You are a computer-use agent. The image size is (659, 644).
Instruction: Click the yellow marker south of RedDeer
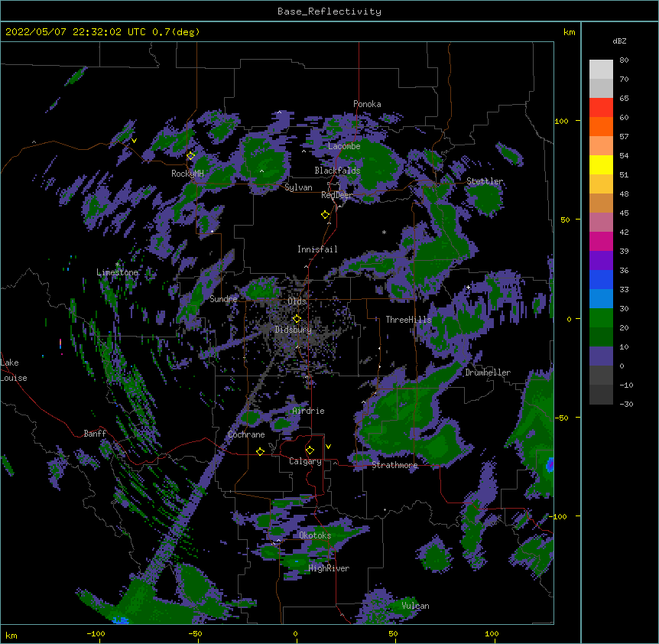pyautogui.click(x=325, y=215)
